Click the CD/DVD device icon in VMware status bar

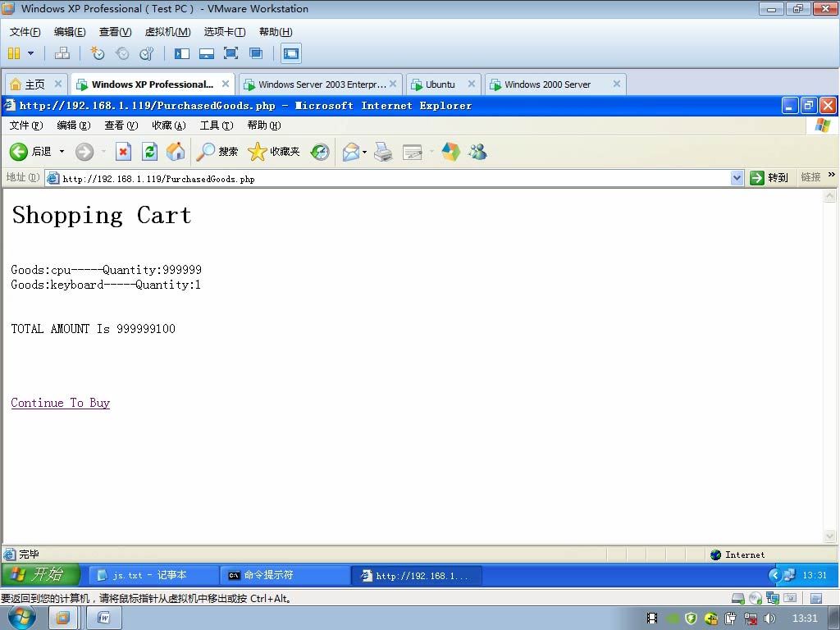[x=756, y=598]
